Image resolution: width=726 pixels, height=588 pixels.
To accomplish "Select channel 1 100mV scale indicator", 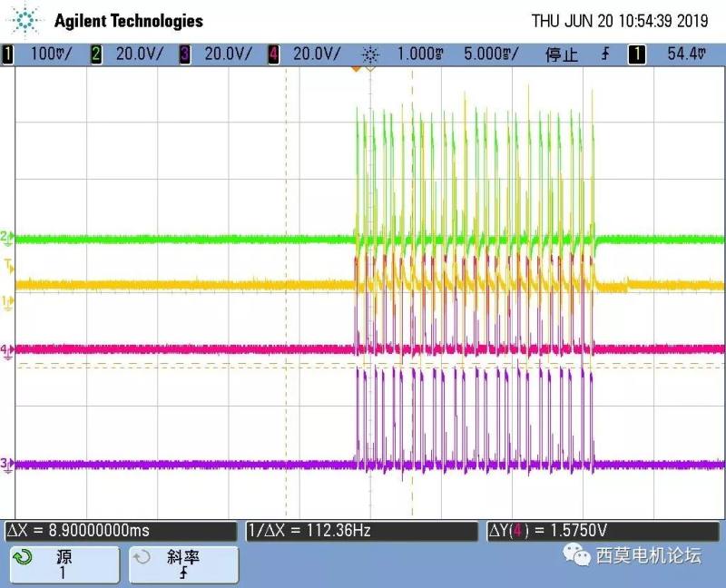I will point(39,54).
